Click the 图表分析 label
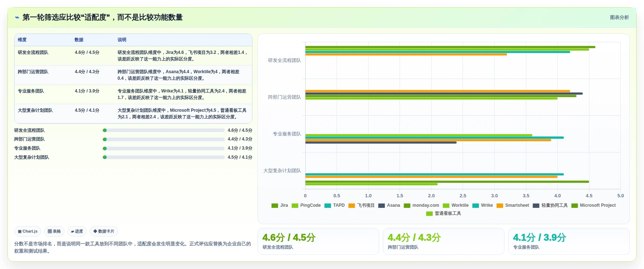The width and height of the screenshot is (644, 269). coord(619,17)
